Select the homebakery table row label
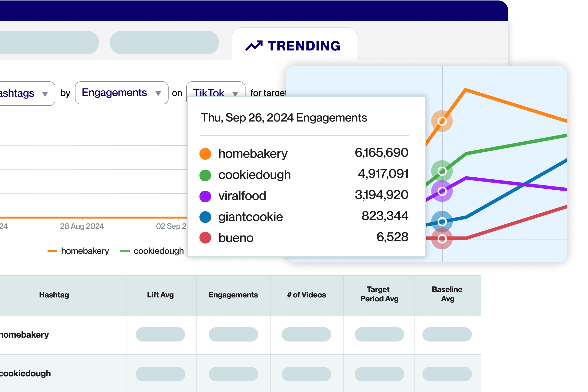Image resolution: width=588 pixels, height=392 pixels. (24, 334)
